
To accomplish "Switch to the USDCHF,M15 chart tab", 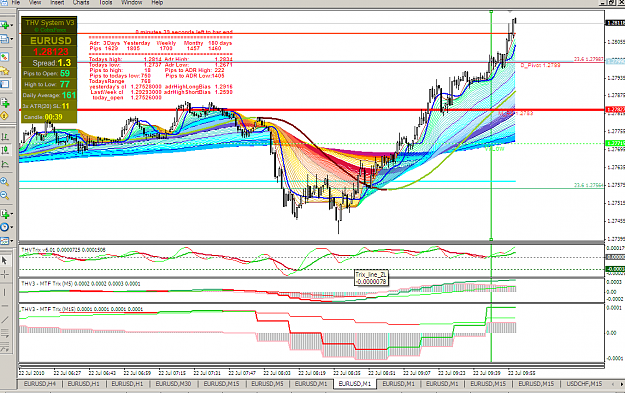I will point(584,384).
